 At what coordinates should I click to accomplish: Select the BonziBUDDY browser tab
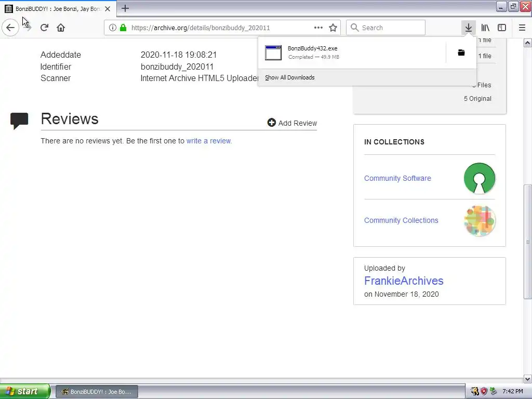point(58,9)
